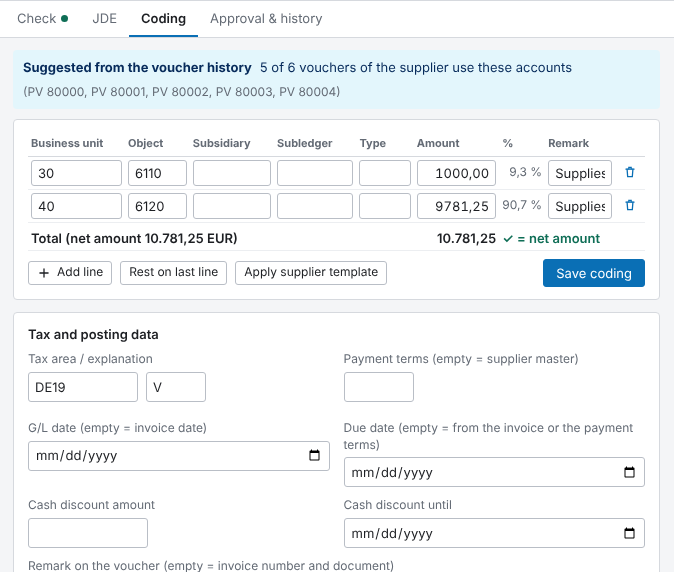The width and height of the screenshot is (674, 572).
Task: Click 'Total (net amount 10.781,25 EUR)' label
Action: click(x=134, y=239)
